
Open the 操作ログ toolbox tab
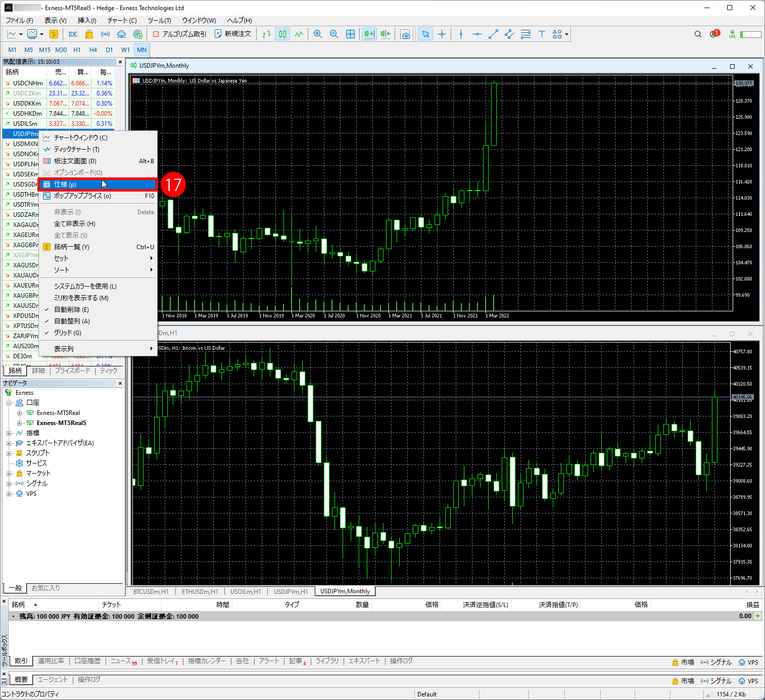(x=401, y=661)
